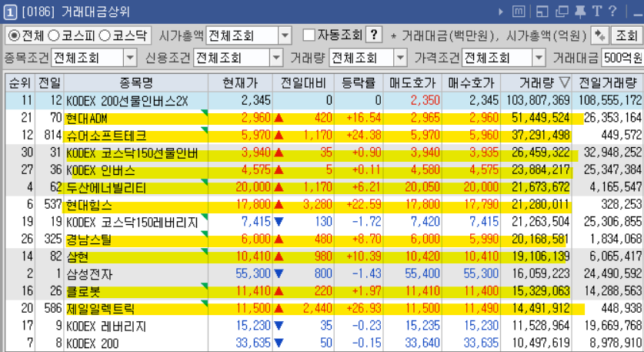Click green corner marker on 슈어소프트테크 row
The image size is (644, 352).
pyautogui.click(x=204, y=130)
